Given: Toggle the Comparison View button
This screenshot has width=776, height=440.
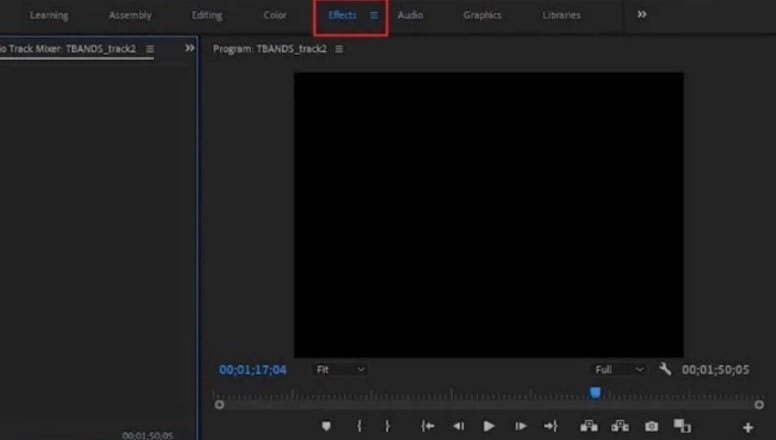Looking at the screenshot, I should 682,426.
